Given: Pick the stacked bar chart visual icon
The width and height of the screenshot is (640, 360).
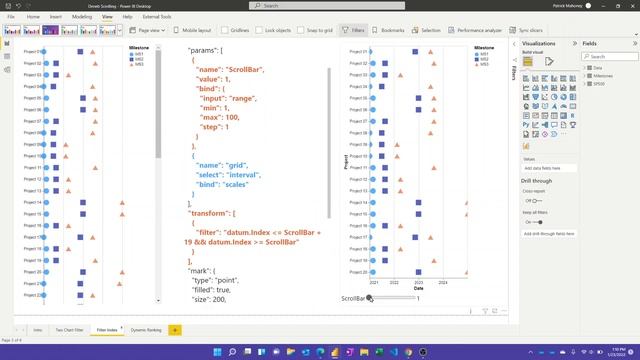Looking at the screenshot, I should pos(526,78).
